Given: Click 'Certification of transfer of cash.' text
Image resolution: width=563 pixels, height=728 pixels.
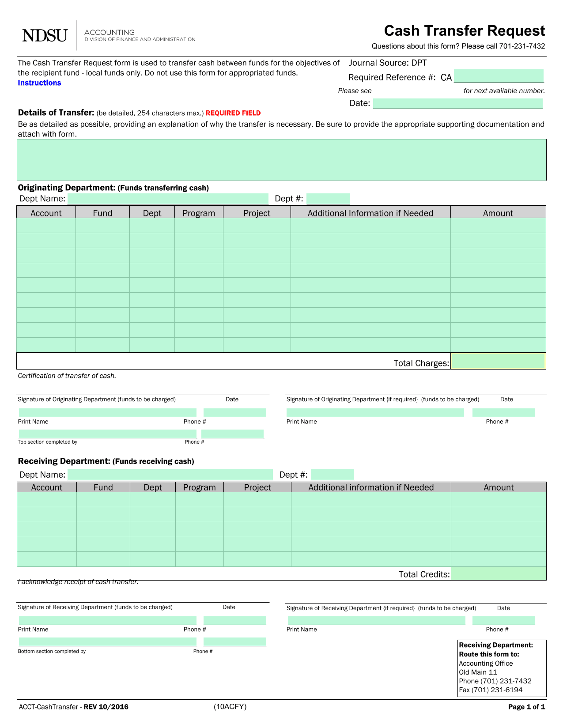Looking at the screenshot, I should coord(67,376).
